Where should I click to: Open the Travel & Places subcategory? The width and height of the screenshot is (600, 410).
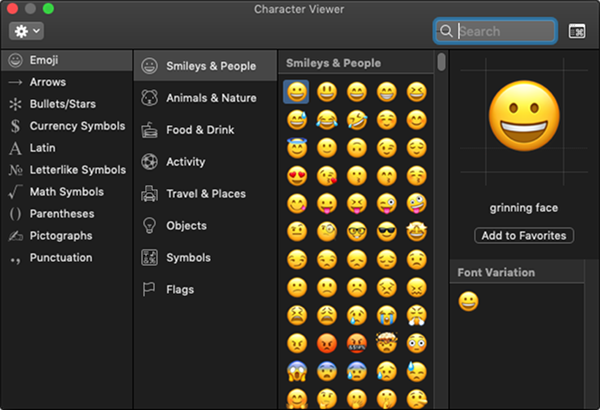tap(205, 194)
